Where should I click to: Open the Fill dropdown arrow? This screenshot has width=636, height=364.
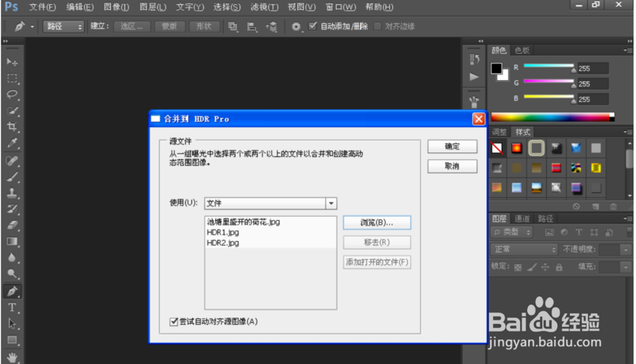(x=626, y=267)
